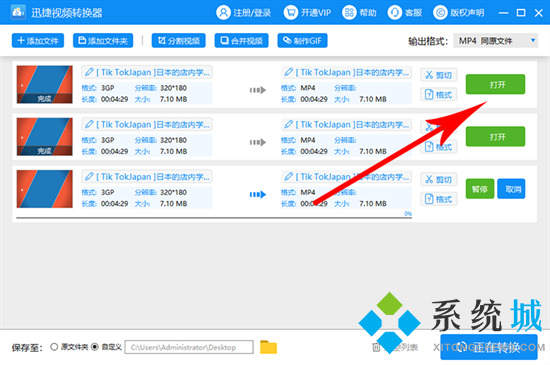Pause the third video conversion
The width and height of the screenshot is (550, 365).
[x=480, y=189]
